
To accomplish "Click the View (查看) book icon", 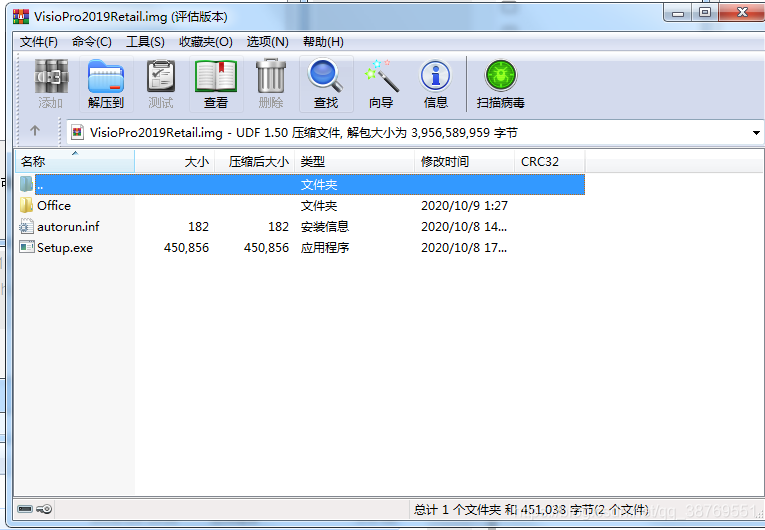I will (x=216, y=76).
